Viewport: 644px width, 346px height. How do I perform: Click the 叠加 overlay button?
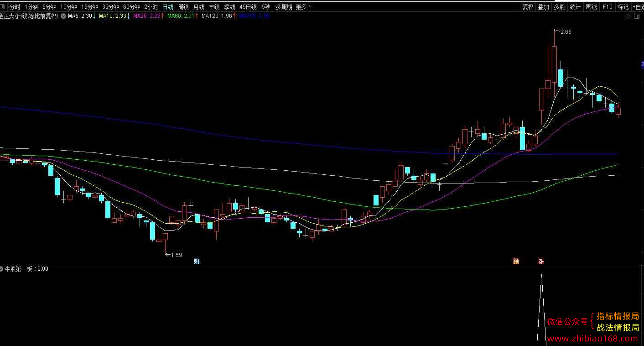point(543,7)
